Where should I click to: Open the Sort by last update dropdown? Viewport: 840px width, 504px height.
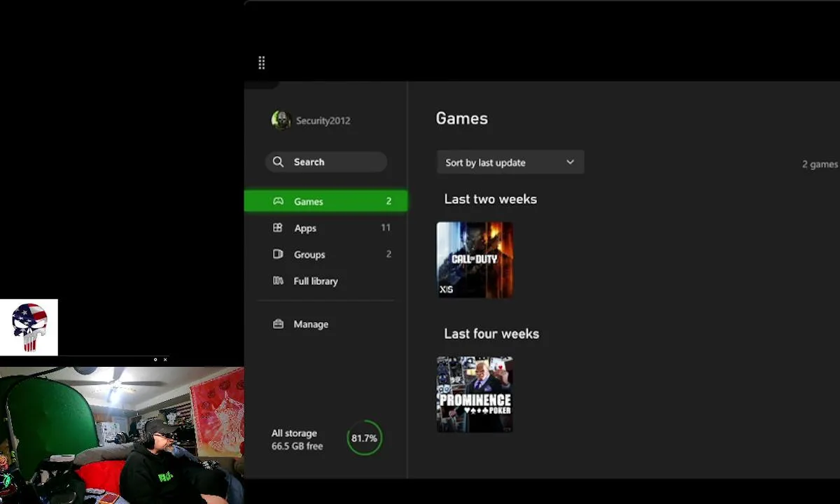coord(510,162)
